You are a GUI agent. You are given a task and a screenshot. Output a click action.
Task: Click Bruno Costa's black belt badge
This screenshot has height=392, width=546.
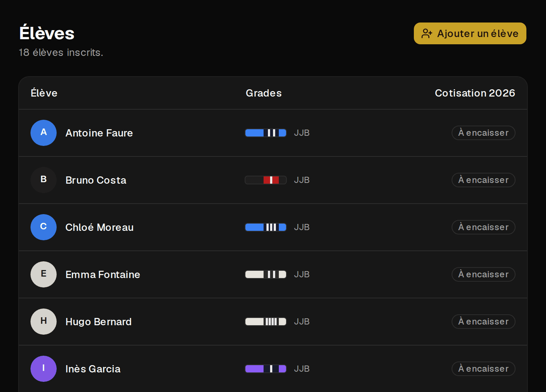(266, 180)
